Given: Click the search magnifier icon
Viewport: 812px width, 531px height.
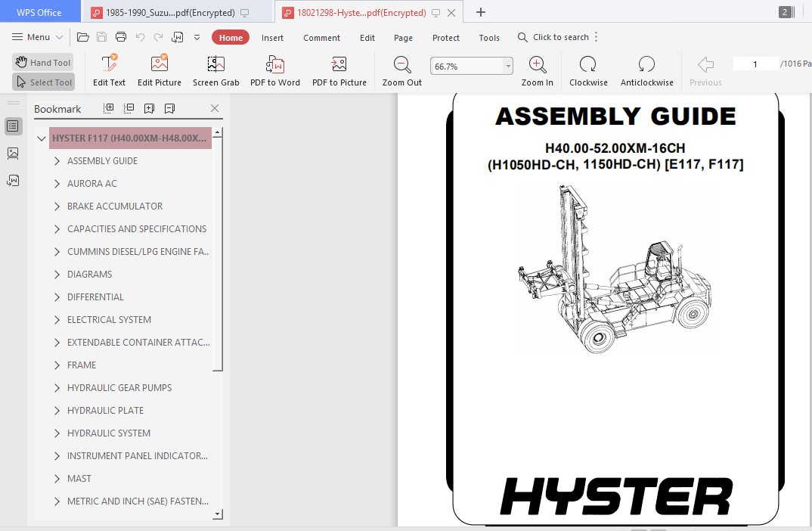Looking at the screenshot, I should point(522,37).
